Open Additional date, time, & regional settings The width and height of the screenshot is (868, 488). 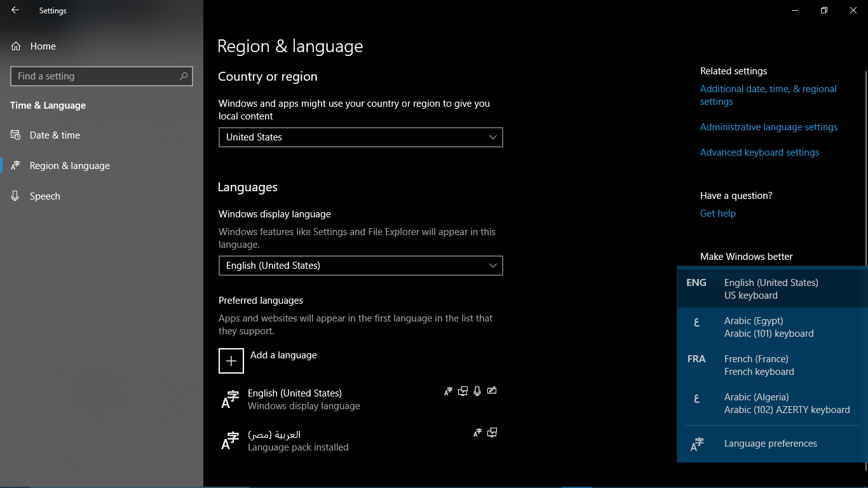[768, 95]
